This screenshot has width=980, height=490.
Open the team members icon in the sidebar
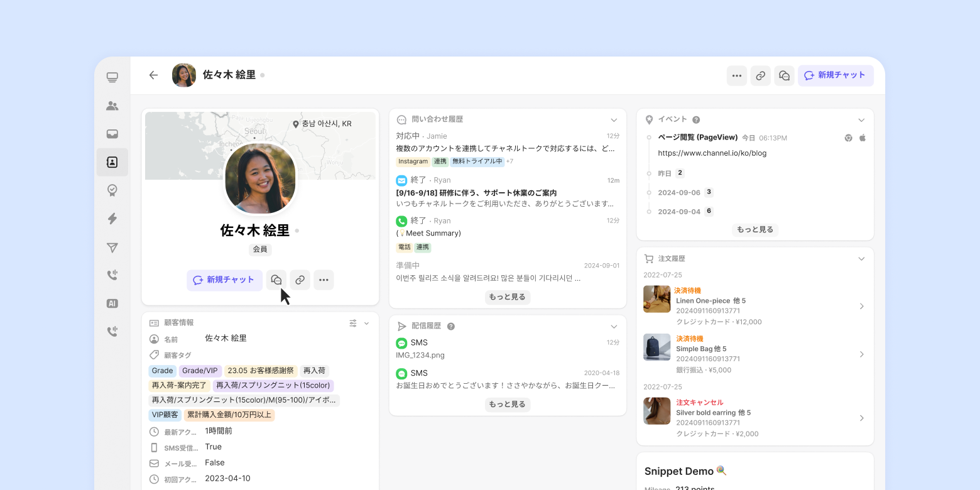[112, 106]
